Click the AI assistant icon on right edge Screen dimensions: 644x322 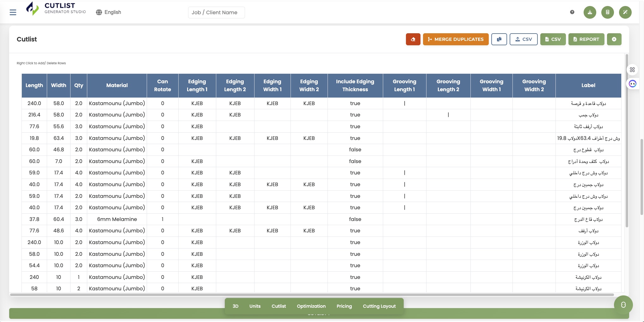click(632, 84)
